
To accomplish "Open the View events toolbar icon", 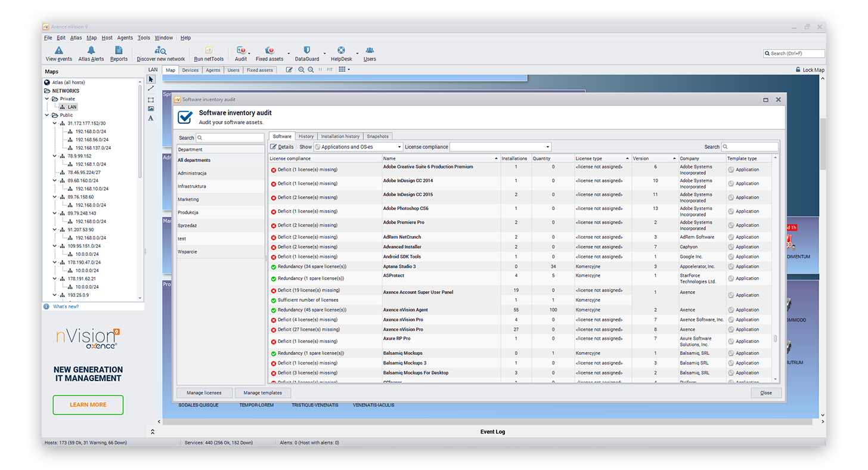I will pos(58,51).
